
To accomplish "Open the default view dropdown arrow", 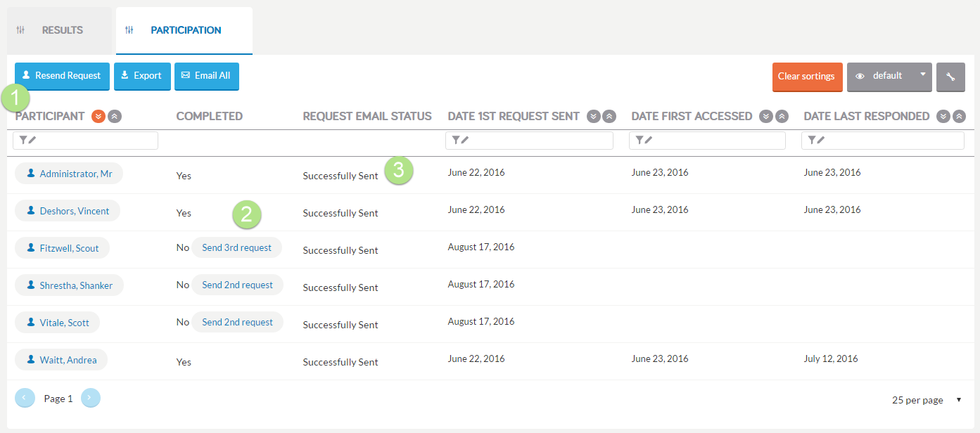I will (x=922, y=74).
